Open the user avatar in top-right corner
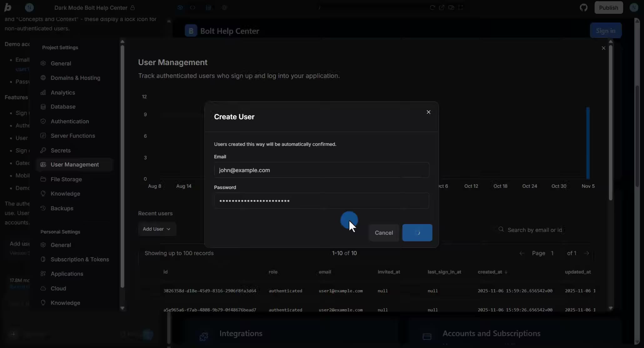The image size is (644, 348). pos(634,8)
